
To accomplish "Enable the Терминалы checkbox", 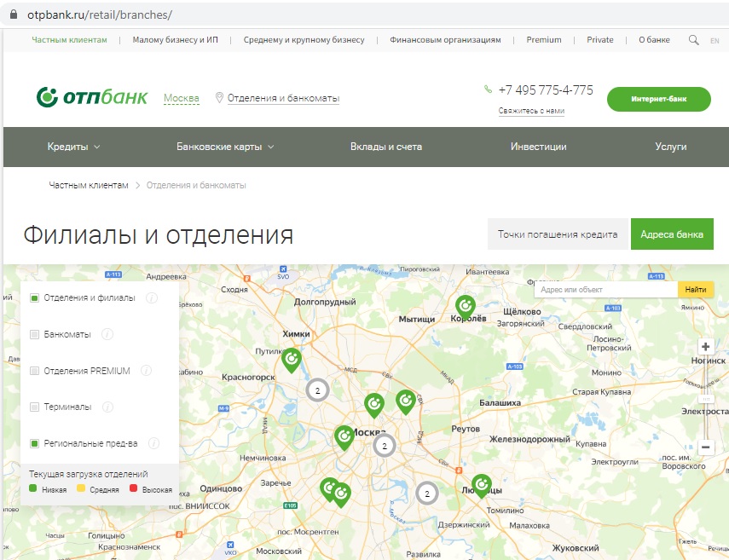I will click(35, 407).
